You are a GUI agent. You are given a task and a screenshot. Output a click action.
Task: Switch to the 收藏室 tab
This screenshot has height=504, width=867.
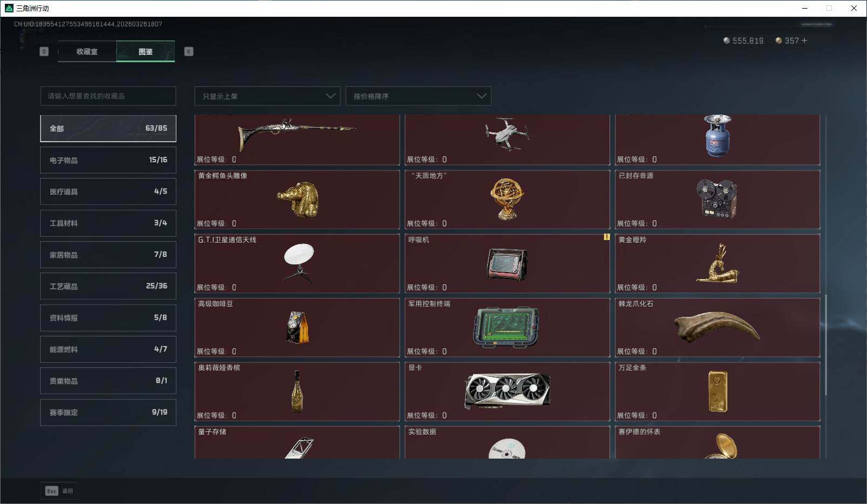click(x=88, y=51)
